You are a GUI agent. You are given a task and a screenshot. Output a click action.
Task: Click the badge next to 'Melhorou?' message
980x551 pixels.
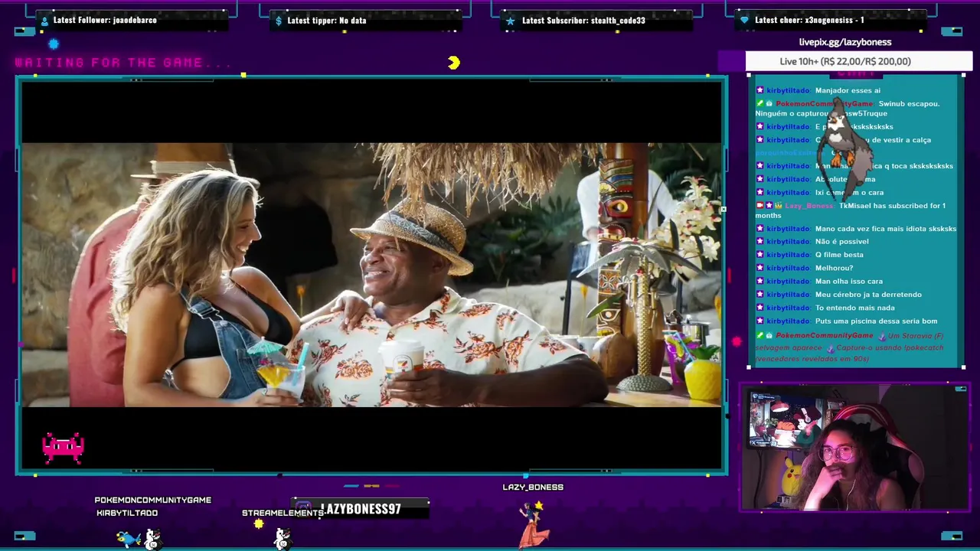coord(760,268)
